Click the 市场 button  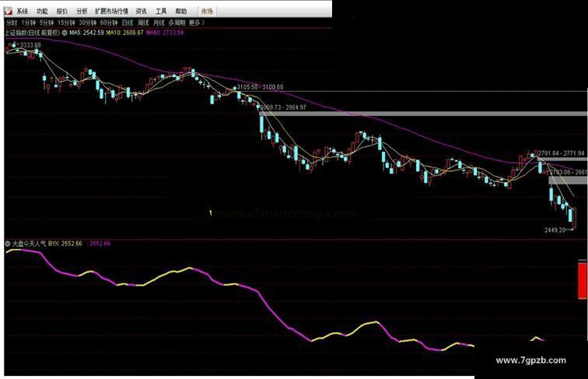(x=207, y=11)
